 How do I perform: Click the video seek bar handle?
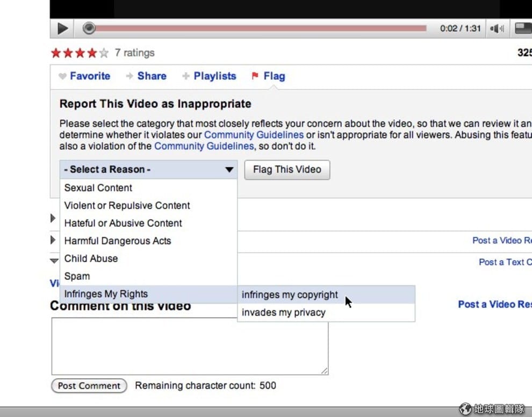89,28
